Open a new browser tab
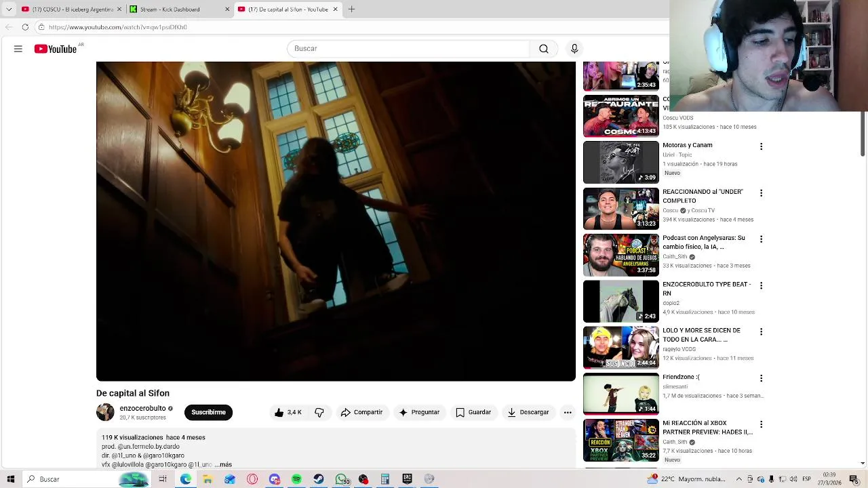This screenshot has height=488, width=868. click(x=351, y=9)
